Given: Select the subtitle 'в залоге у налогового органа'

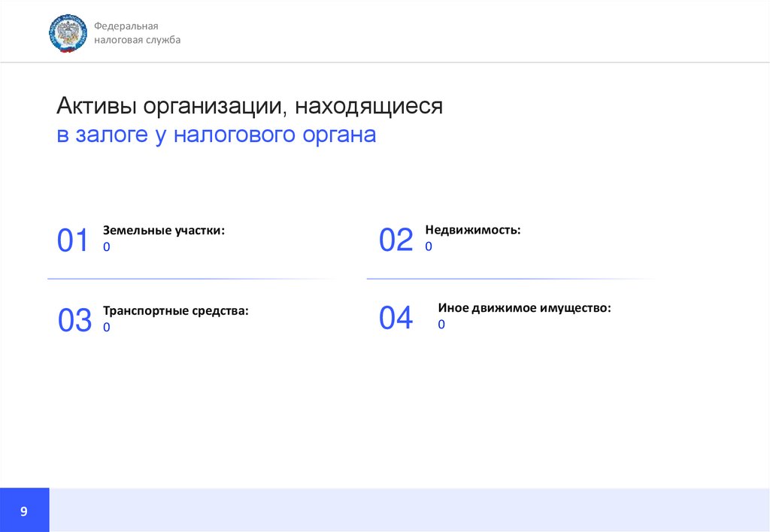Looking at the screenshot, I should (216, 134).
